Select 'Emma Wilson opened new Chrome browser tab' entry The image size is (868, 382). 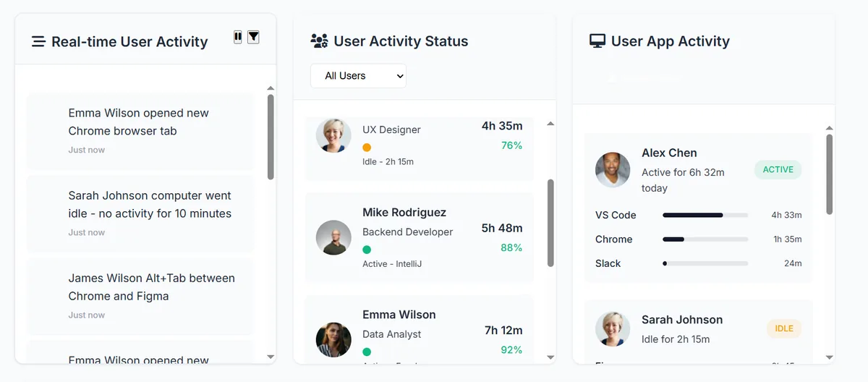140,131
